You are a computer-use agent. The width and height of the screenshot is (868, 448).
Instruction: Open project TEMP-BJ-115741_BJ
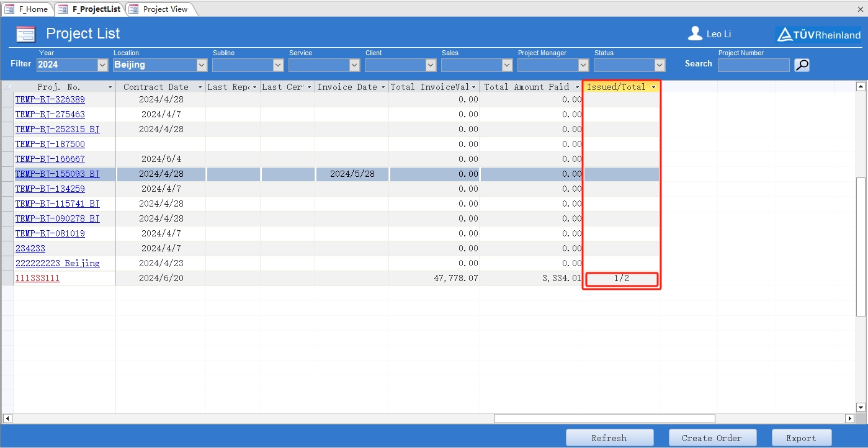point(58,204)
